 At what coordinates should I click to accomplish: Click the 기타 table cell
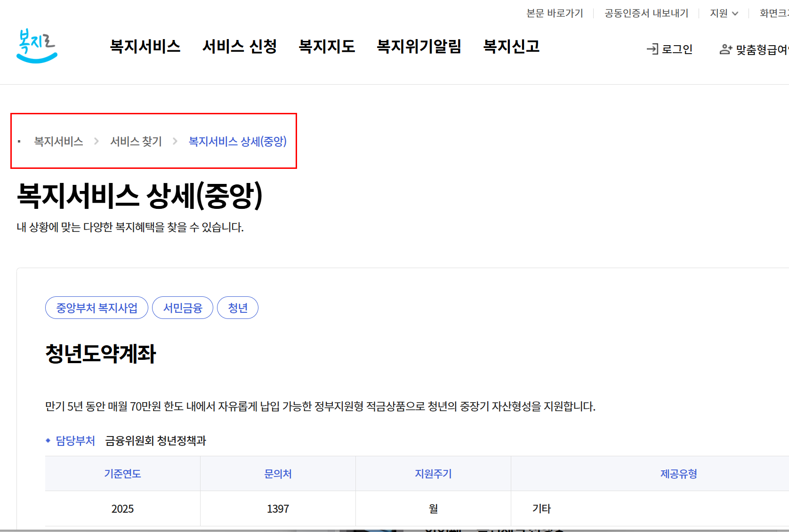pos(650,508)
